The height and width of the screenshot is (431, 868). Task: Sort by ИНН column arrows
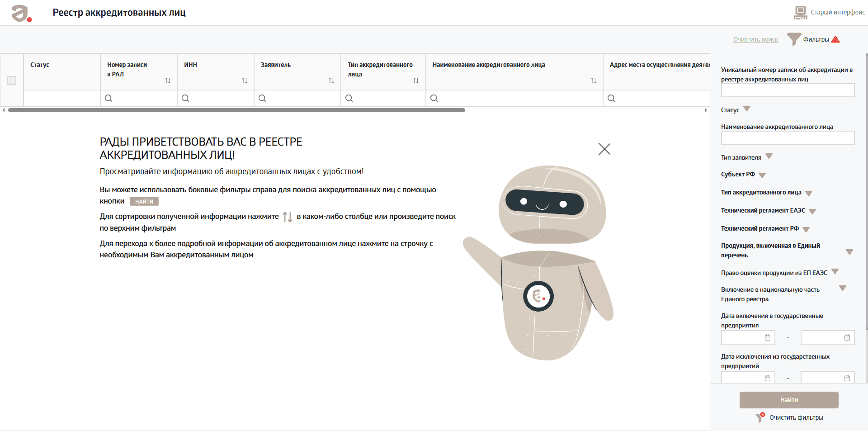tap(245, 81)
